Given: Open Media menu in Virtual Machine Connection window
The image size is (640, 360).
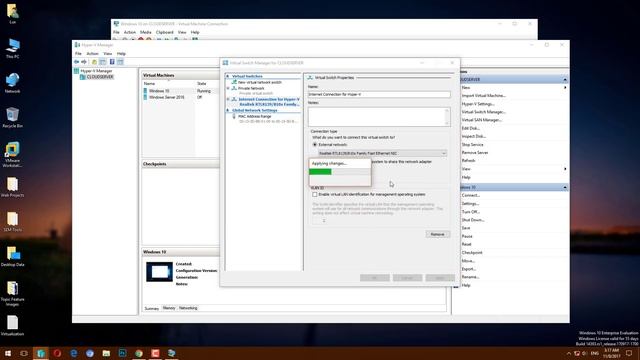Looking at the screenshot, I should [146, 32].
